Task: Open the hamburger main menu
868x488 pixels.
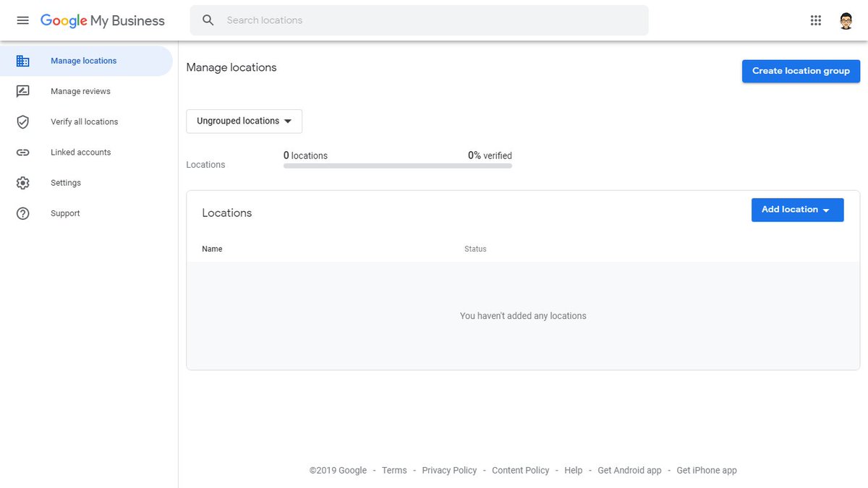Action: pos(22,20)
